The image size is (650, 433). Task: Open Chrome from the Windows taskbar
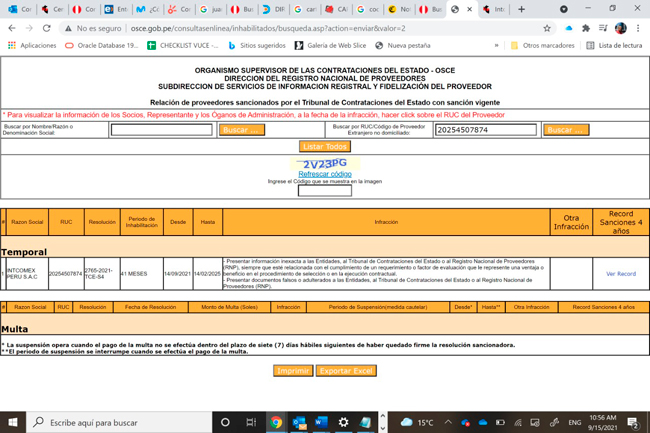(275, 422)
